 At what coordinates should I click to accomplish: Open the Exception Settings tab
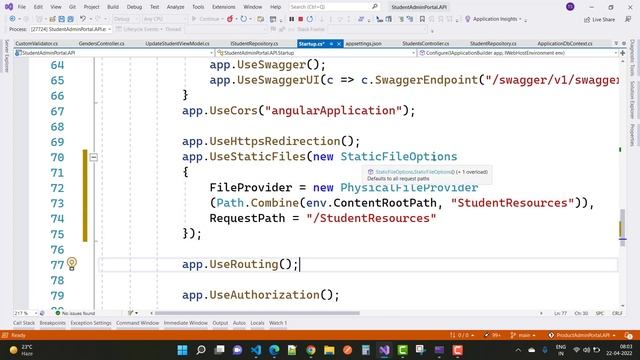click(x=91, y=323)
